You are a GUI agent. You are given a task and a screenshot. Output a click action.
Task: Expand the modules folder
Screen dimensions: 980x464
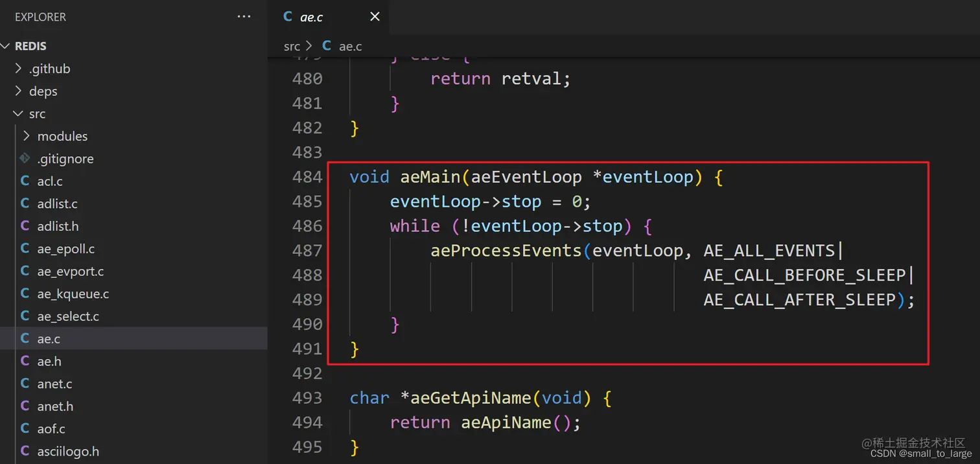pyautogui.click(x=134, y=136)
